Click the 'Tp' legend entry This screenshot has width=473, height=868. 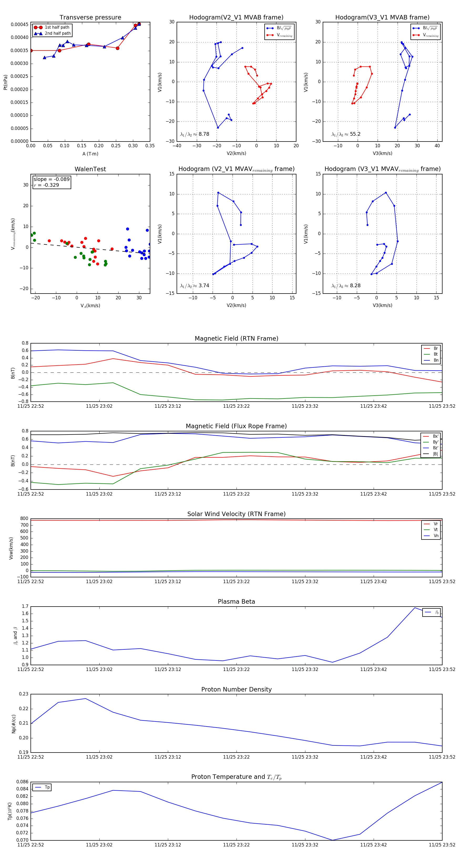42,787
